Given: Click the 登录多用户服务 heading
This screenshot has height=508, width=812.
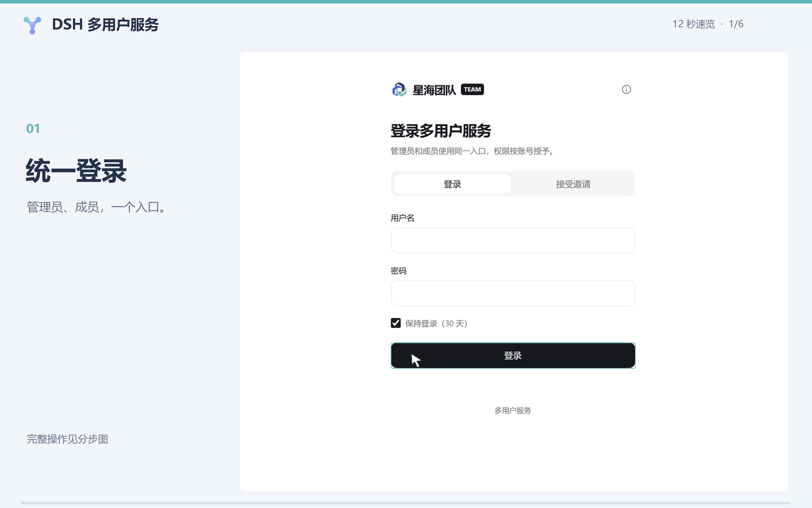Looking at the screenshot, I should 441,131.
